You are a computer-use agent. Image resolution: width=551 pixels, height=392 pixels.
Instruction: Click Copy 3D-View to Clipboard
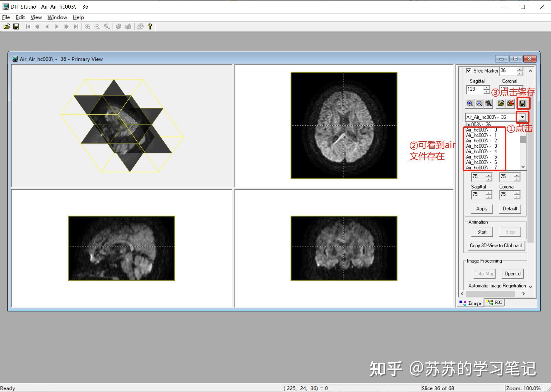coord(496,245)
